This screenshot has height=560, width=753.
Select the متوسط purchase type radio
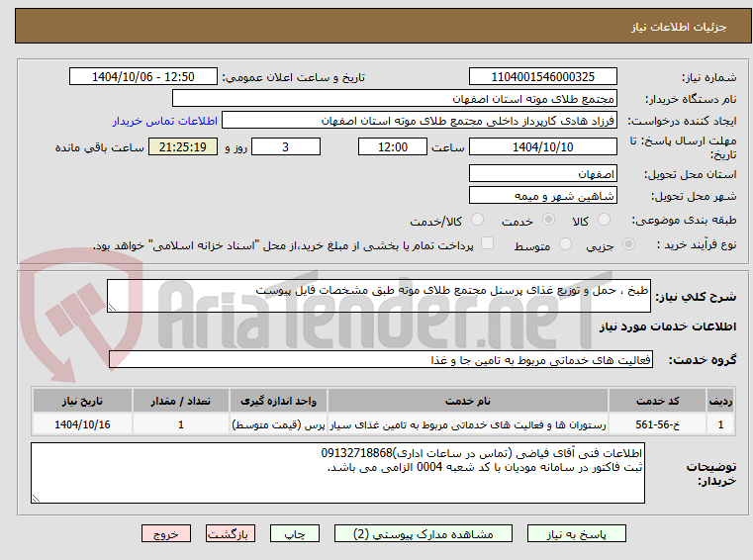(x=565, y=244)
